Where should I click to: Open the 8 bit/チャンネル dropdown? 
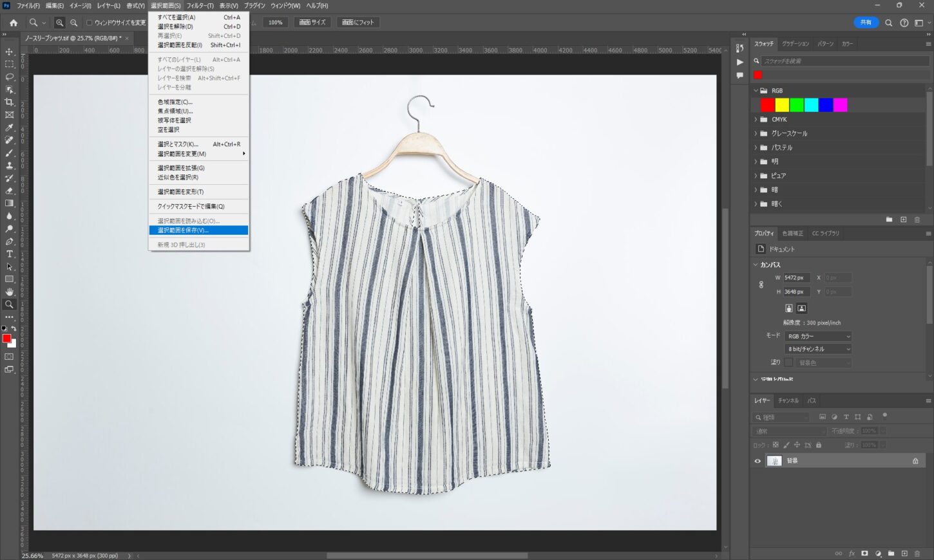click(818, 349)
